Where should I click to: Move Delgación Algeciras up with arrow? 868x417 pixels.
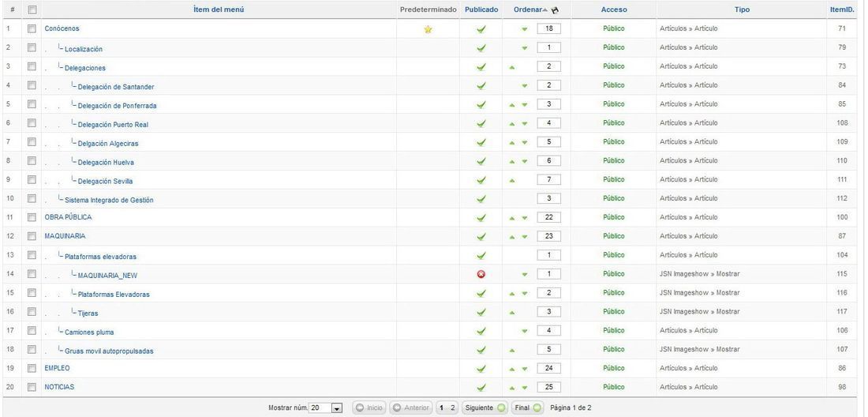512,142
